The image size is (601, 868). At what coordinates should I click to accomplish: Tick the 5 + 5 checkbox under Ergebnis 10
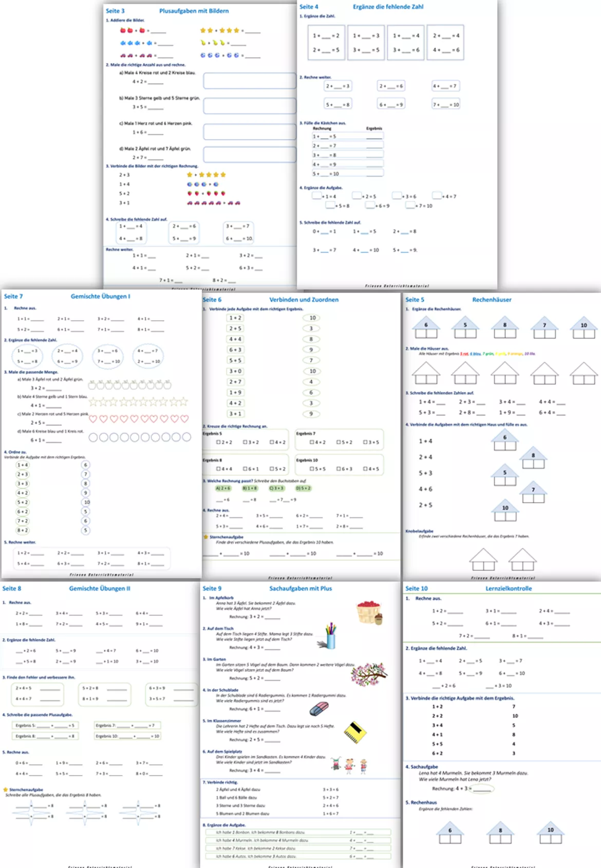(312, 469)
